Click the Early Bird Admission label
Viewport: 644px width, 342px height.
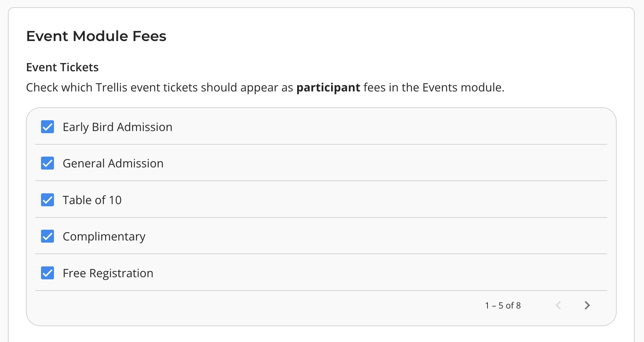pyautogui.click(x=117, y=127)
